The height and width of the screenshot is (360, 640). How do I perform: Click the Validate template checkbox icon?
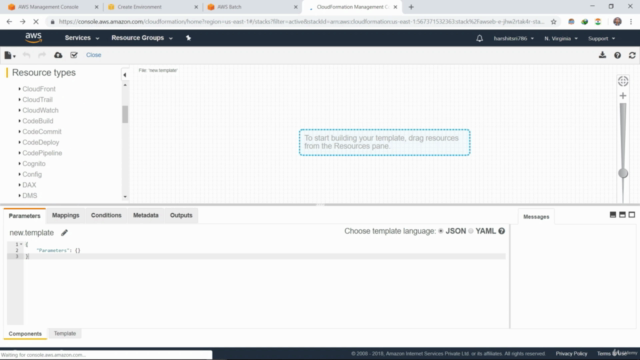point(74,55)
